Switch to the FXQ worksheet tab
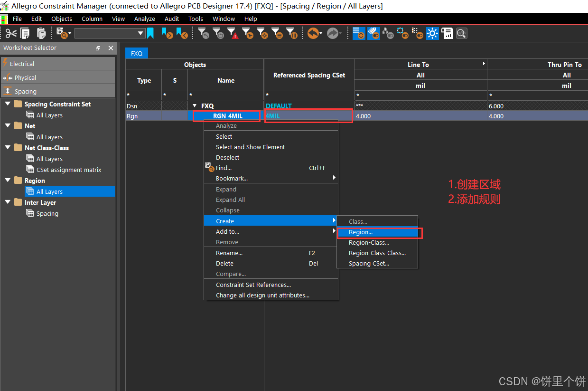 coord(137,53)
